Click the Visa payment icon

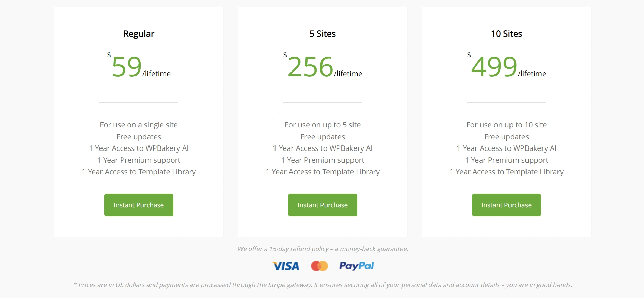click(x=286, y=266)
